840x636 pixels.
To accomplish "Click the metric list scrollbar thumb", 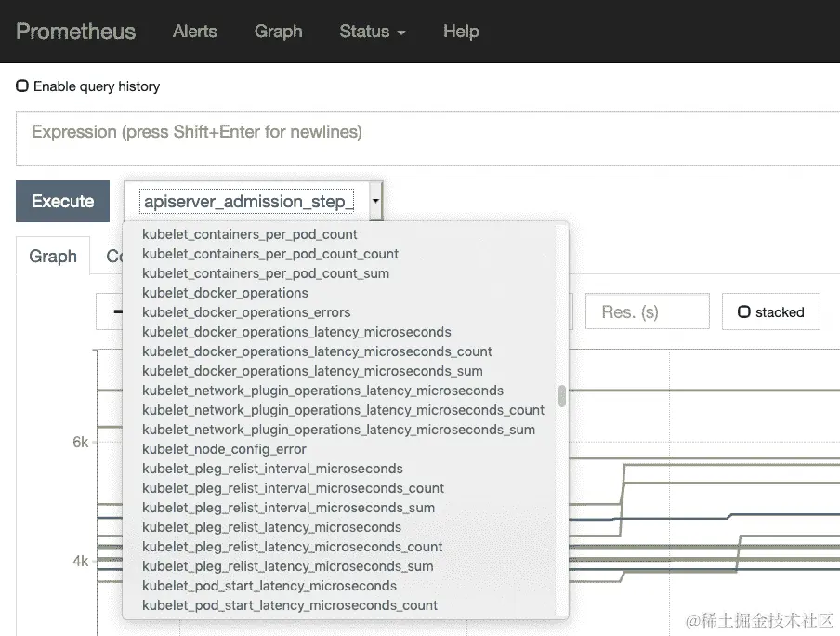I will point(562,396).
